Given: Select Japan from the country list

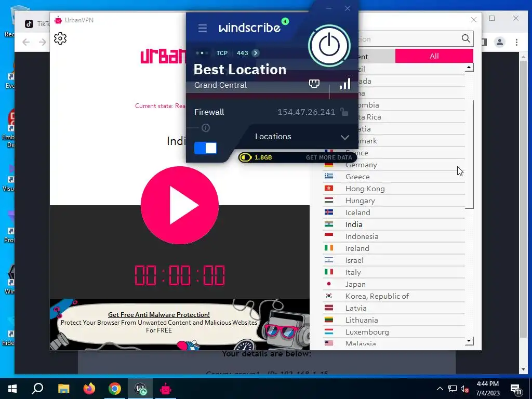Looking at the screenshot, I should (394, 284).
